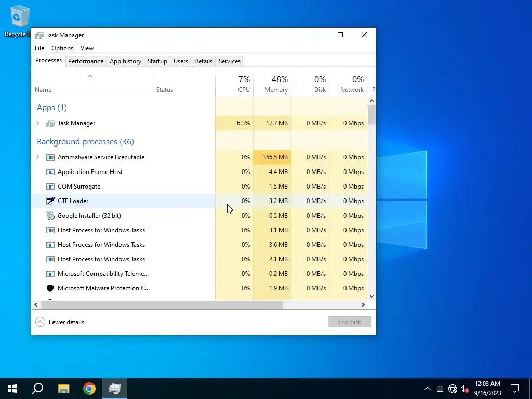Screen dimensions: 532x399
Task: Click the COM Surrogate process icon
Action: tap(50, 187)
